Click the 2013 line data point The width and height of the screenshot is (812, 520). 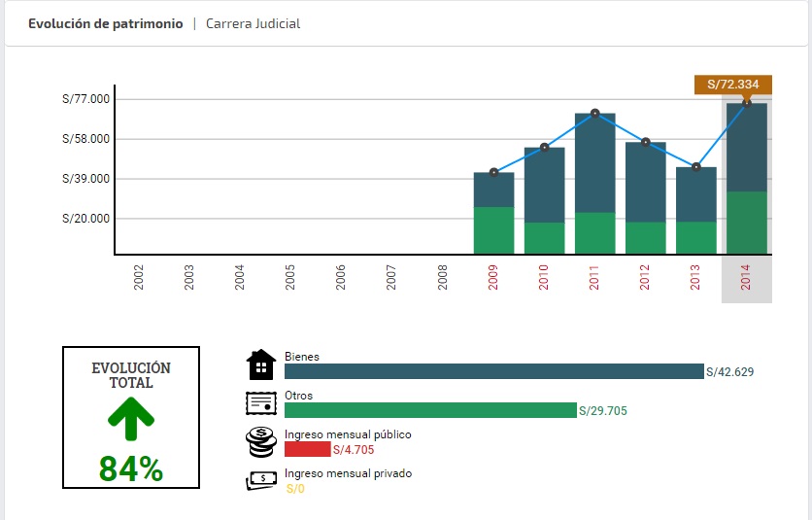point(695,167)
